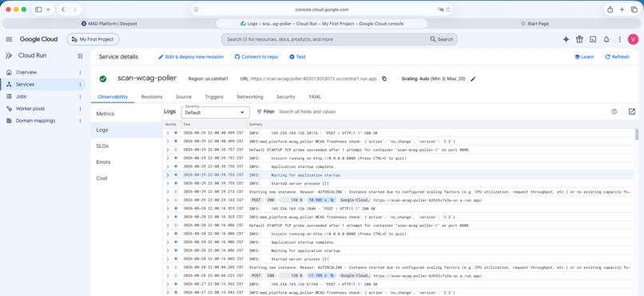Expand the 10.985 s POST request row
Viewport: 644px width, 296px height.
click(x=167, y=200)
